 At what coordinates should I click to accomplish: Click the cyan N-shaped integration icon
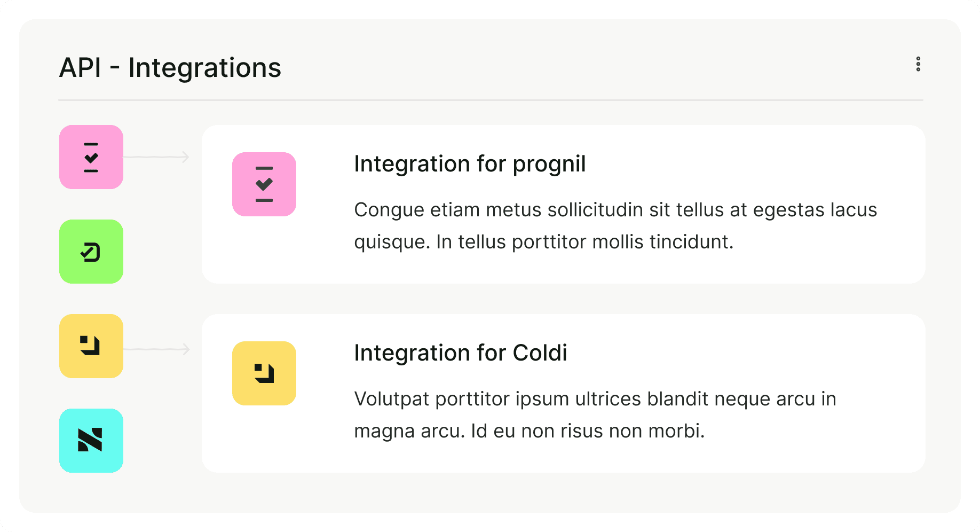[91, 441]
